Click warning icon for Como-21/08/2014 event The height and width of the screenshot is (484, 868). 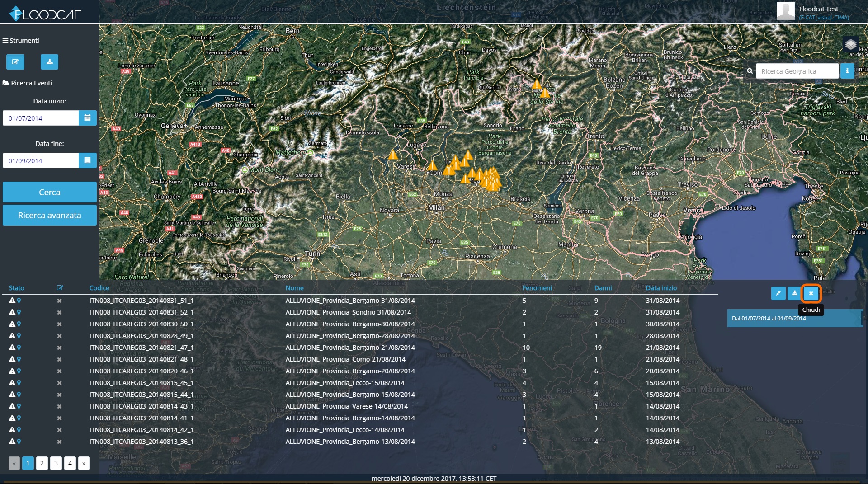(x=12, y=359)
